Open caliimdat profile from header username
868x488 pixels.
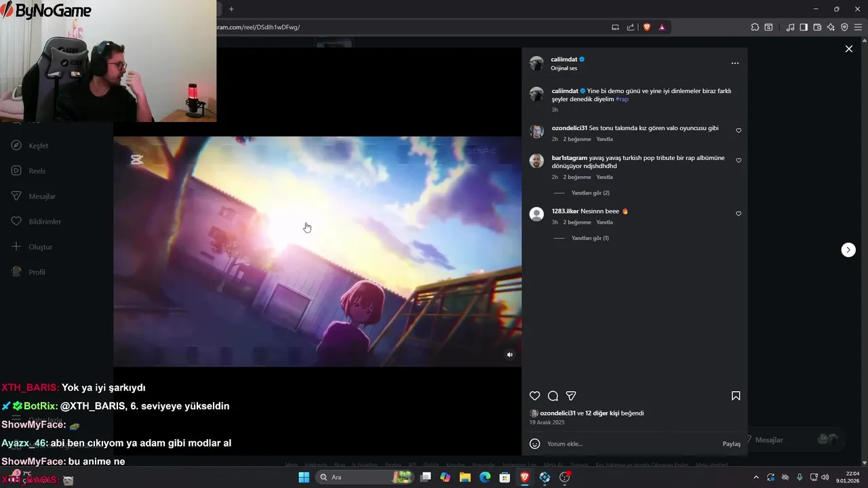[564, 60]
